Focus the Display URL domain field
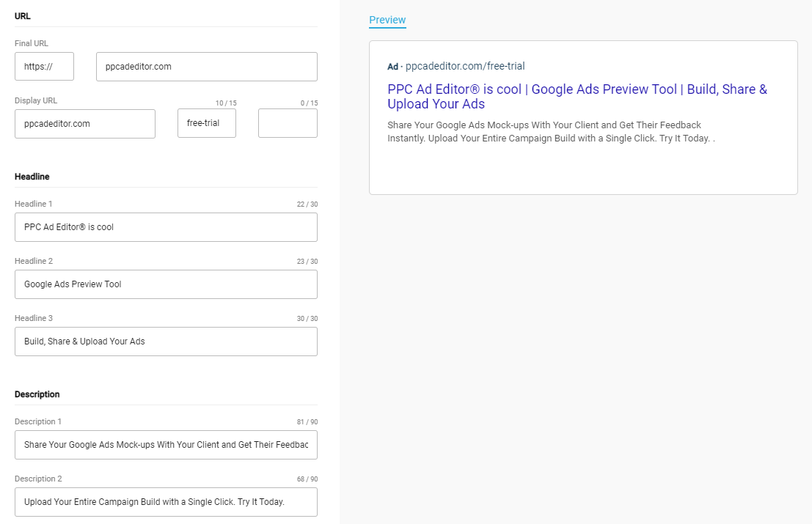Image resolution: width=812 pixels, height=524 pixels. (x=84, y=124)
